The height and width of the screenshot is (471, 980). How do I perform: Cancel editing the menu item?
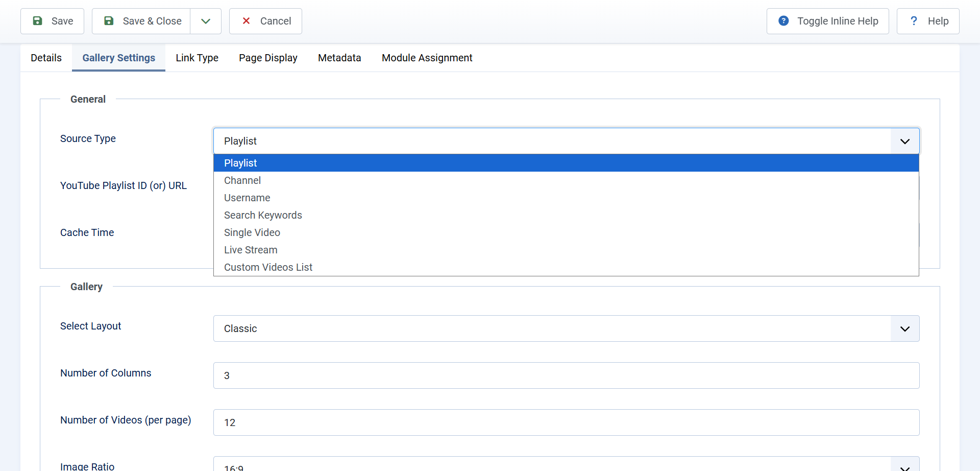pos(265,21)
